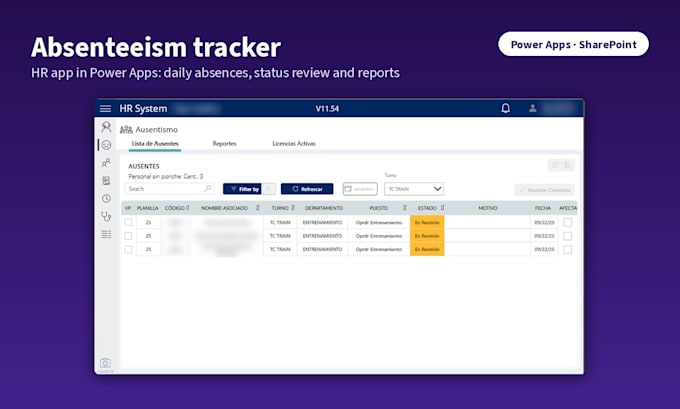Click the Refrescar button

(x=307, y=189)
